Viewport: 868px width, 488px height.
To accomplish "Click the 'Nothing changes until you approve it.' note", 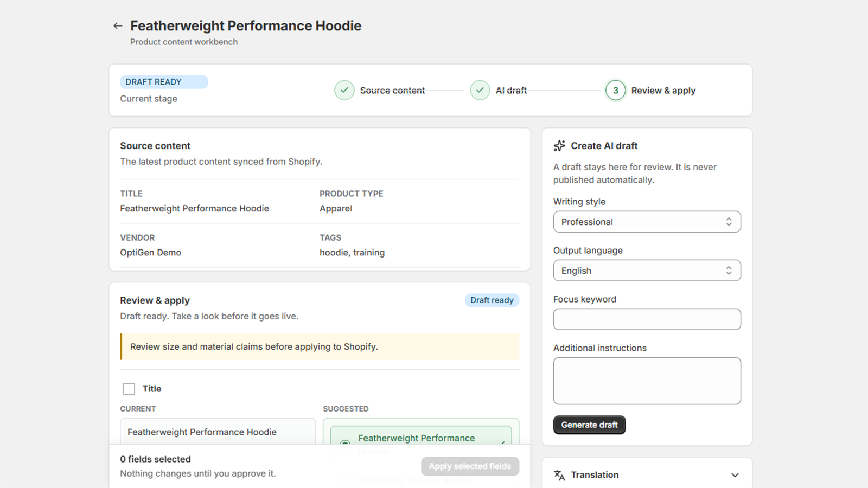I will coord(198,473).
